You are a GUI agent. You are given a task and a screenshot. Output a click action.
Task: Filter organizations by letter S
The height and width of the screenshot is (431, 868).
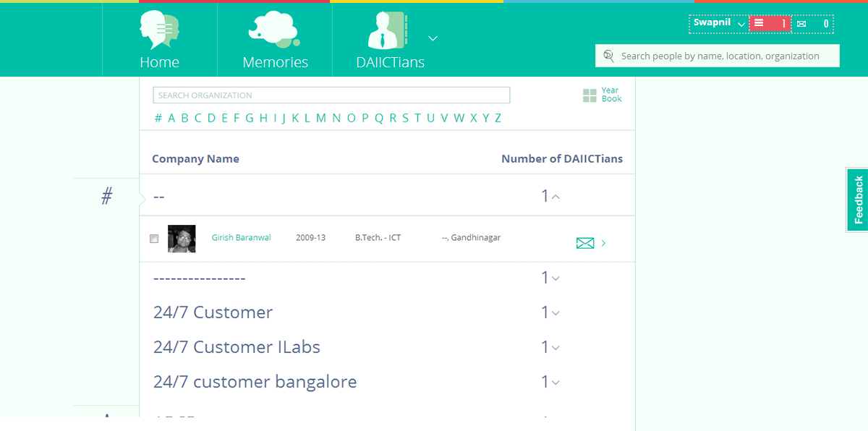405,118
